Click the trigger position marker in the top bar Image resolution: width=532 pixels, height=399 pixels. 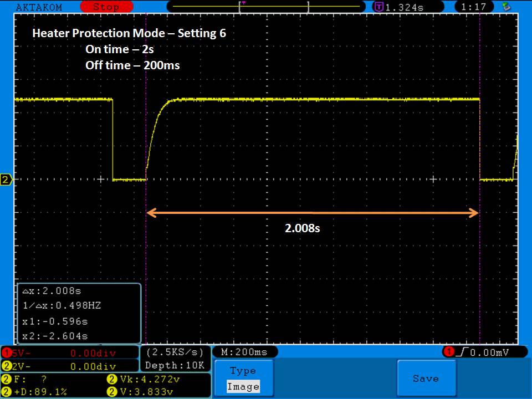(243, 4)
